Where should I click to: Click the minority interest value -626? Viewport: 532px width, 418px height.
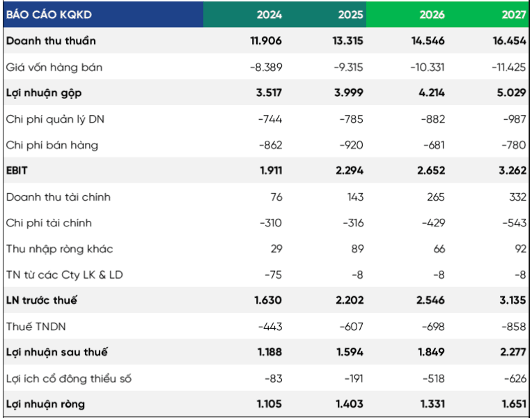[515, 378]
